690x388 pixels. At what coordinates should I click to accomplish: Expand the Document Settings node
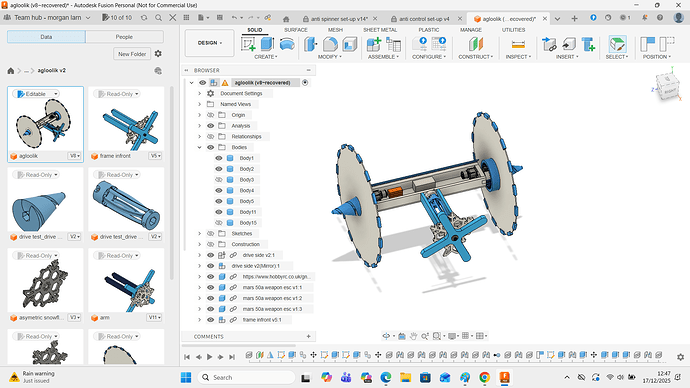pyautogui.click(x=199, y=93)
